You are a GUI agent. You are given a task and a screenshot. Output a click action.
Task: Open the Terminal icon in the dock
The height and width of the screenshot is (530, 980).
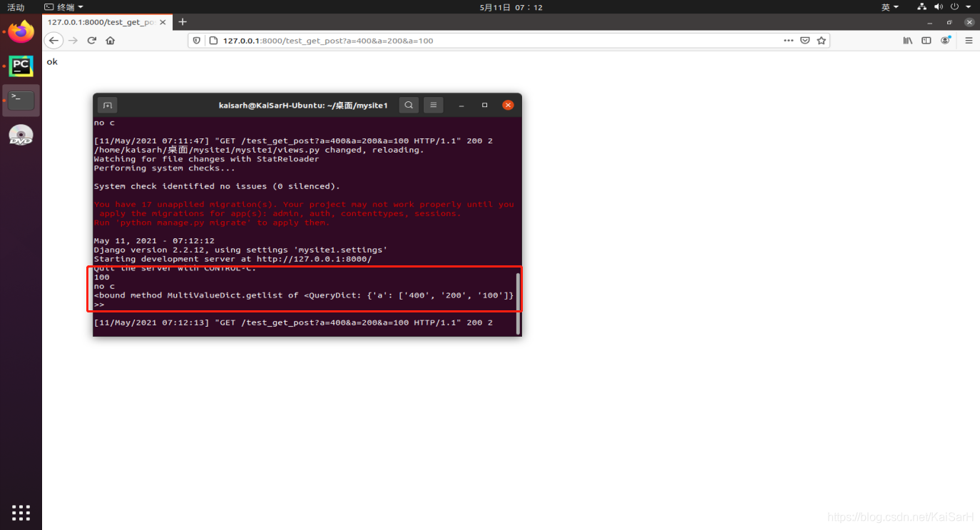(x=21, y=101)
